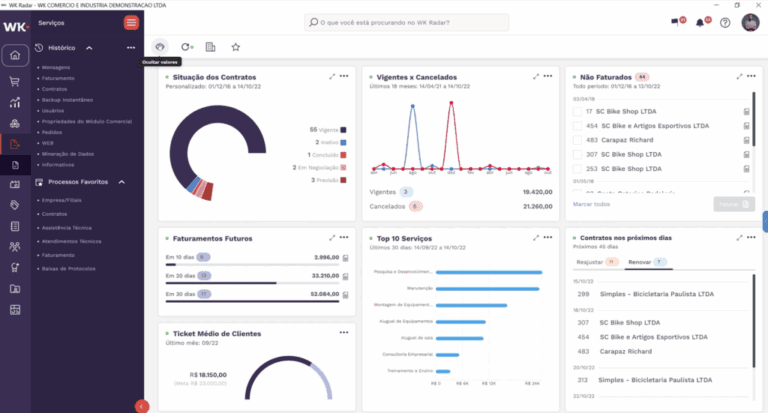Collapse the Histórico section
The width and height of the screenshot is (768, 413).
[89, 47]
